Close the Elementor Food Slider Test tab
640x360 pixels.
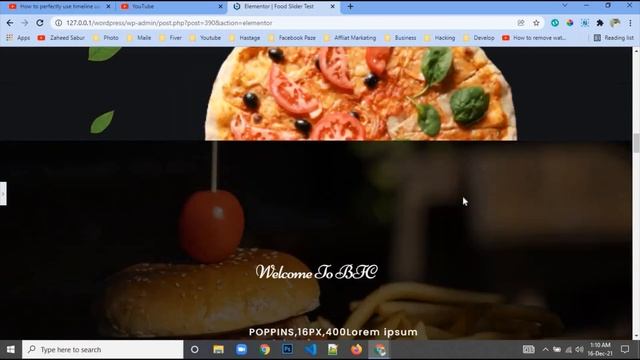pos(333,7)
